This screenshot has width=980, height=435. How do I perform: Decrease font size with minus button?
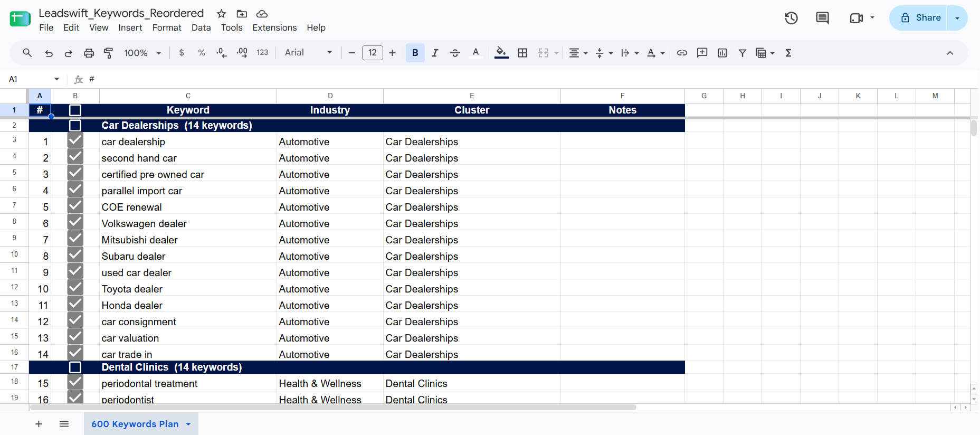click(x=351, y=53)
